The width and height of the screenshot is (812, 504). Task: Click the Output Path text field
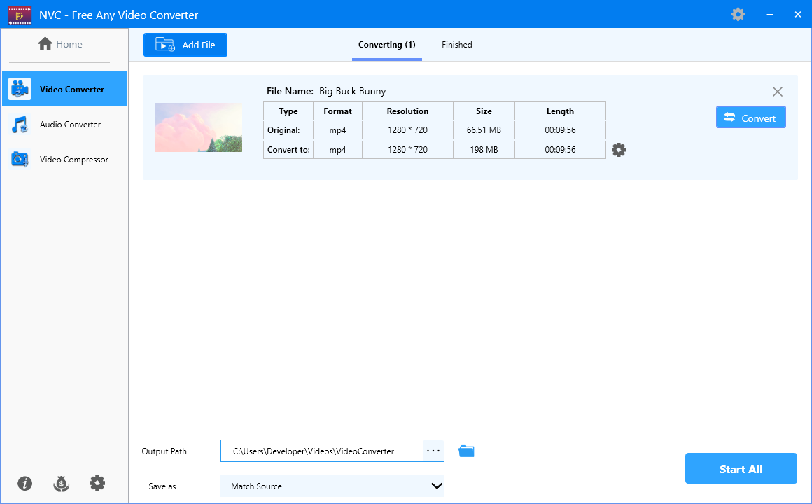(x=322, y=451)
